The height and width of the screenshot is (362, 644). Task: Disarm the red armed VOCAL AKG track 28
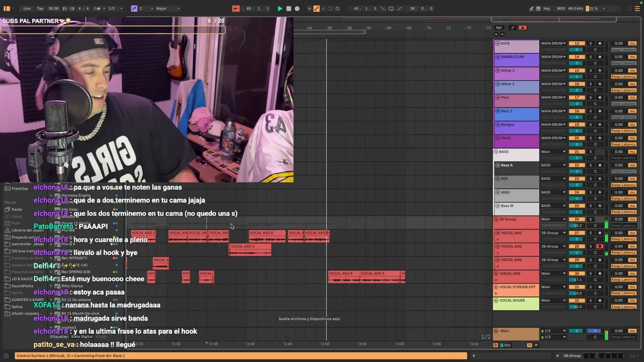point(600,246)
